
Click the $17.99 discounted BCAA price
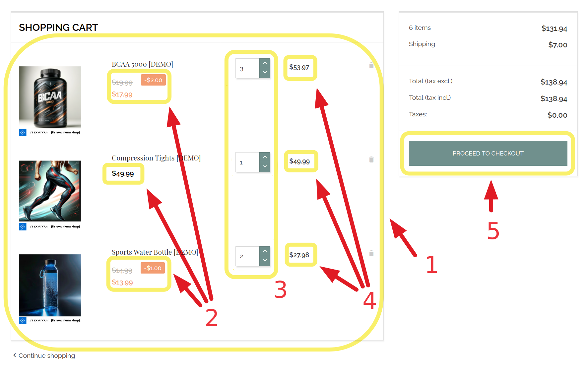point(122,94)
